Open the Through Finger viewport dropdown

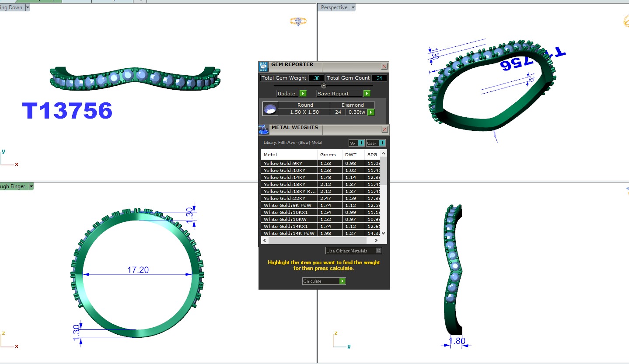pyautogui.click(x=31, y=186)
